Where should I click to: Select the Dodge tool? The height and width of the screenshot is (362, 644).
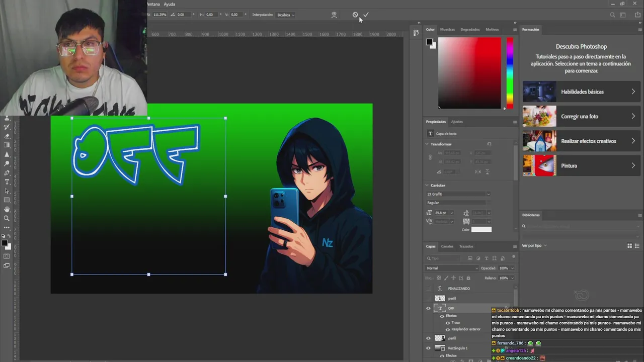[x=7, y=163]
